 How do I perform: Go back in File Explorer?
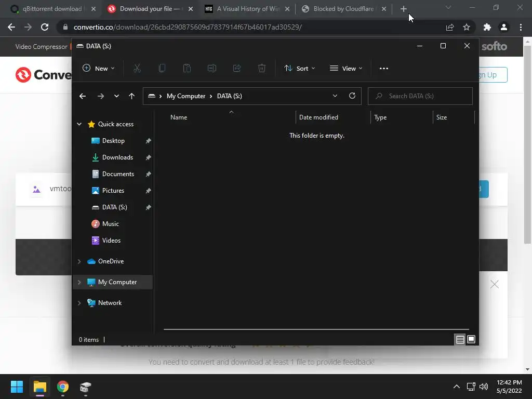tap(83, 96)
